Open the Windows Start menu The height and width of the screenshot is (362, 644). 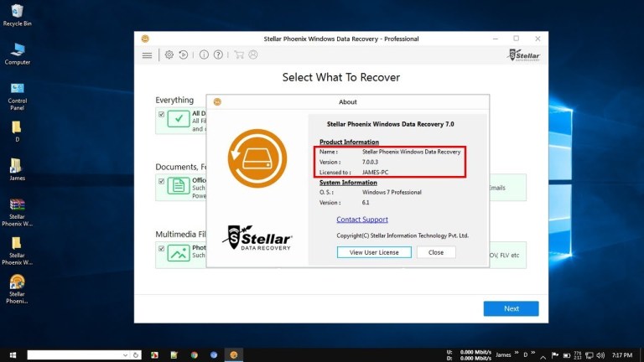click(x=13, y=355)
